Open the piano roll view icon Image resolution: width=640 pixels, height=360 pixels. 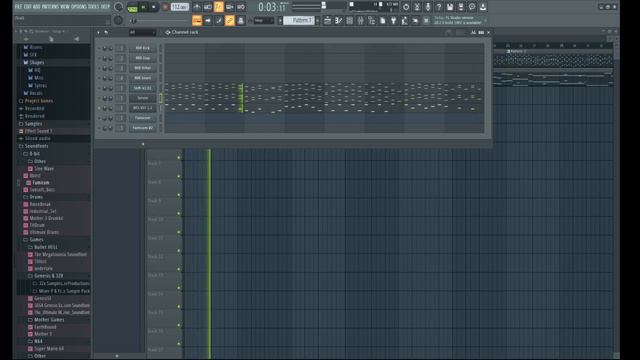tap(338, 20)
